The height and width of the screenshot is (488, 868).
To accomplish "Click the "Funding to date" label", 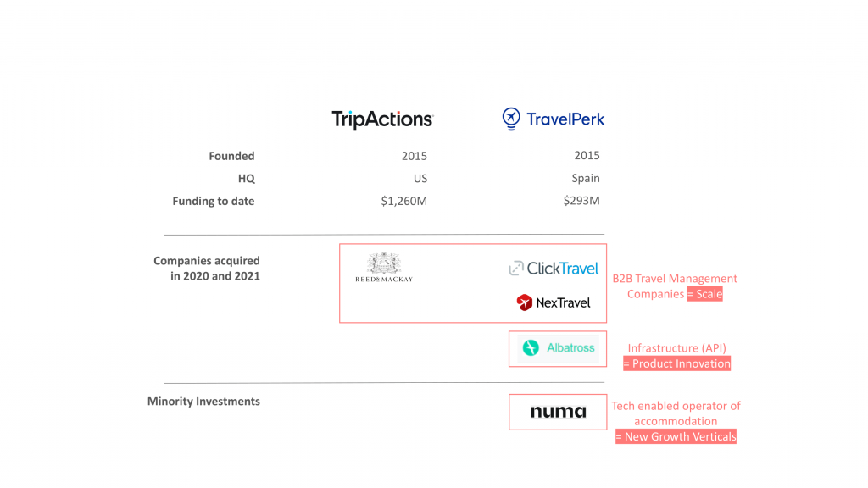I will pyautogui.click(x=213, y=202).
